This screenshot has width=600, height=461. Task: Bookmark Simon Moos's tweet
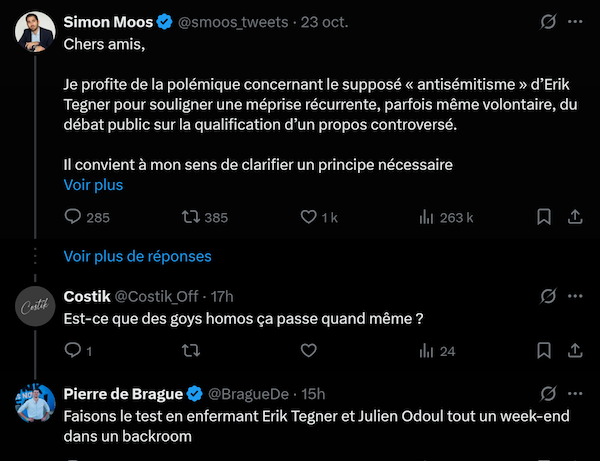pyautogui.click(x=543, y=217)
